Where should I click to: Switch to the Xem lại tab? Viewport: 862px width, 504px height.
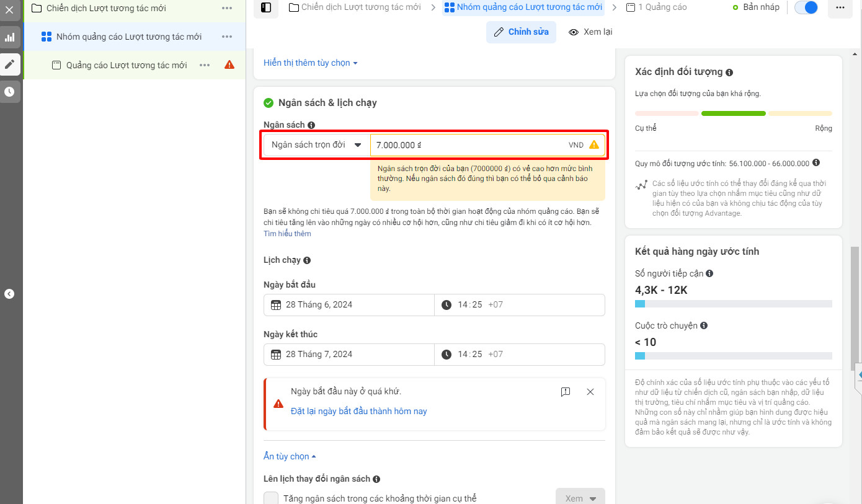590,32
